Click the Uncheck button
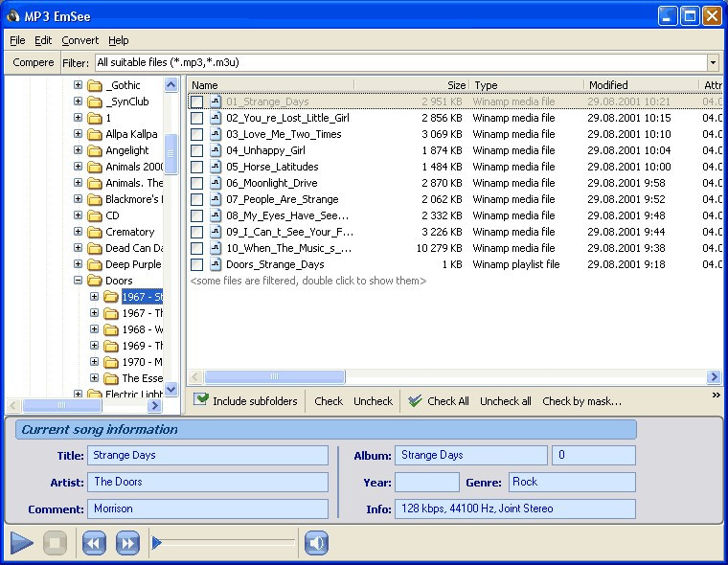 [x=373, y=401]
